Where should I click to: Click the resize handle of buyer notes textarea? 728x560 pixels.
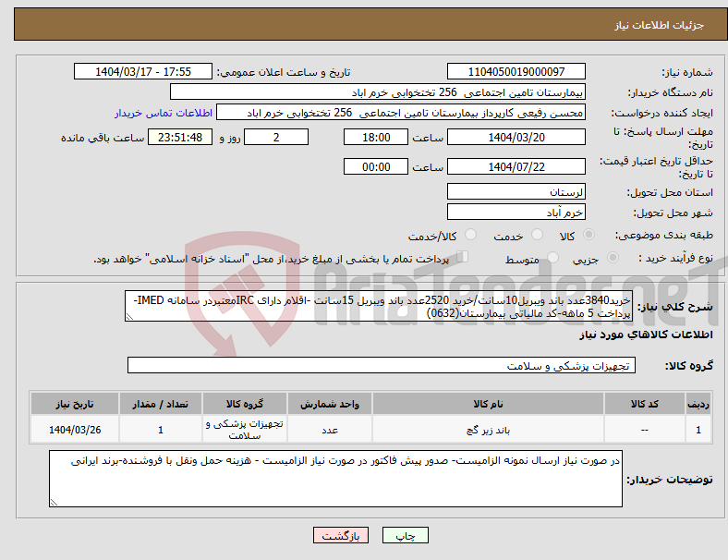[x=54, y=502]
